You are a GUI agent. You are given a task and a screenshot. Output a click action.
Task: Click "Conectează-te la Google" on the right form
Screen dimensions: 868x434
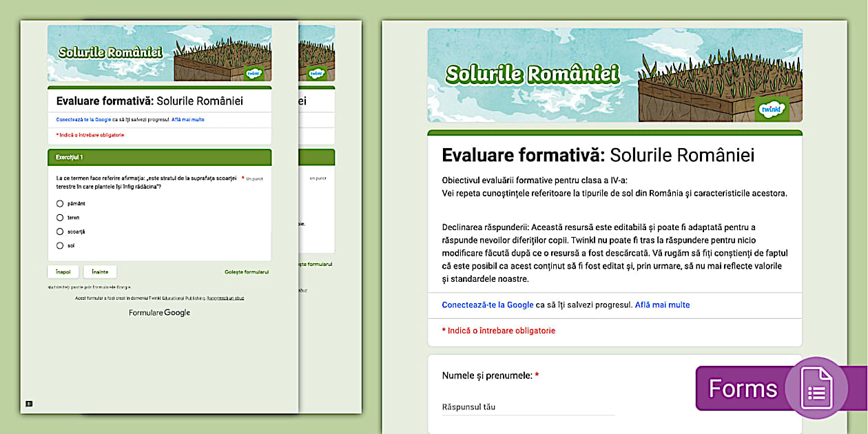(486, 304)
